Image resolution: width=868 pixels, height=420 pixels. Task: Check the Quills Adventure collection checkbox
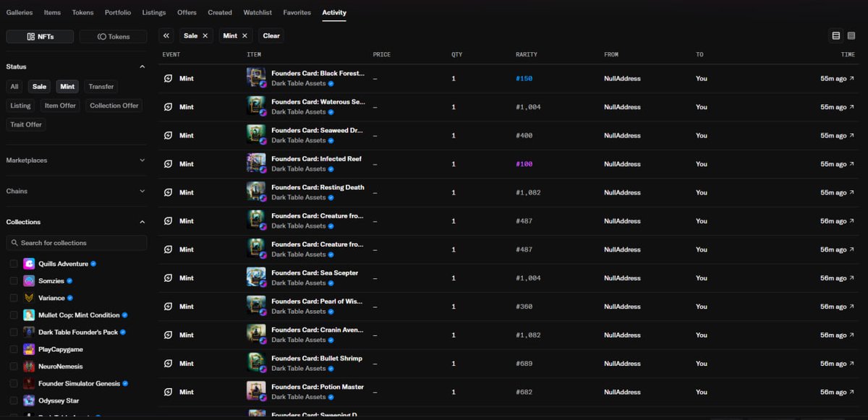coord(14,264)
